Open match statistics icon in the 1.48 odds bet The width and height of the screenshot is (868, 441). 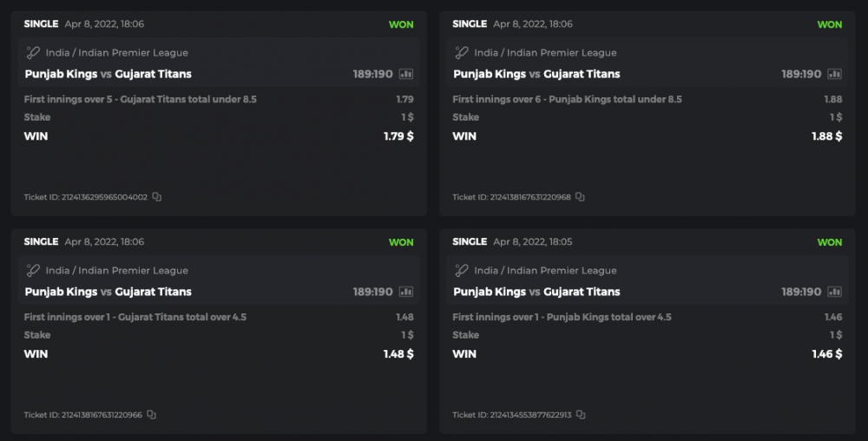tap(406, 292)
